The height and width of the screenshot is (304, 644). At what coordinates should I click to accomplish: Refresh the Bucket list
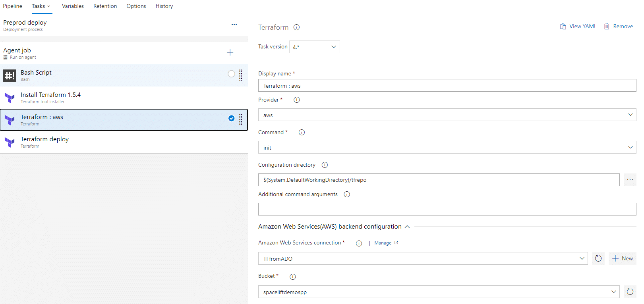click(630, 292)
